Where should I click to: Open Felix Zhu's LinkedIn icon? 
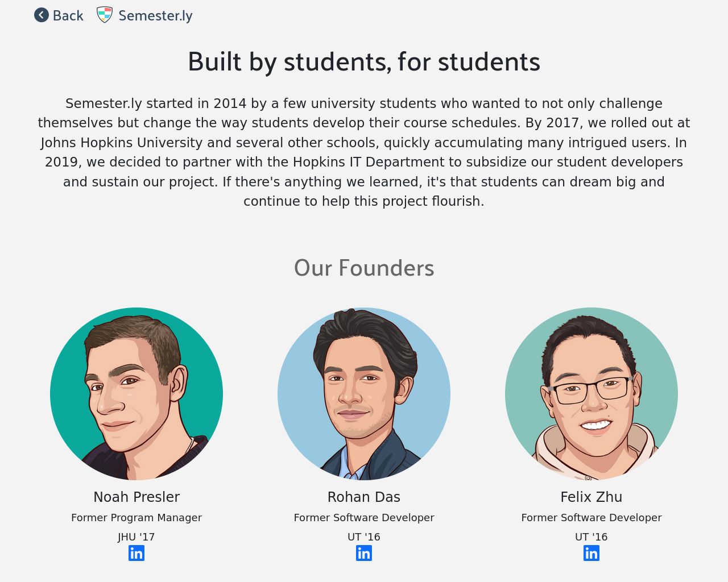pos(591,553)
